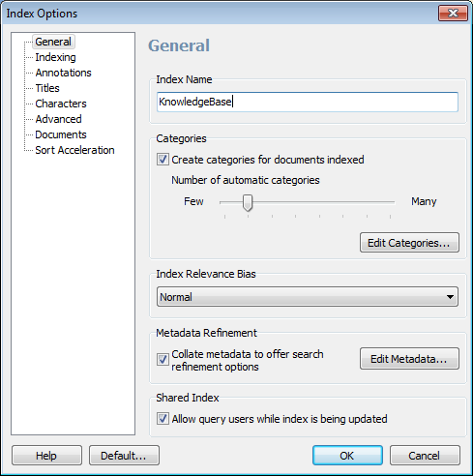Image resolution: width=473 pixels, height=476 pixels.
Task: Click the Normal combo box arrow
Action: [x=450, y=297]
